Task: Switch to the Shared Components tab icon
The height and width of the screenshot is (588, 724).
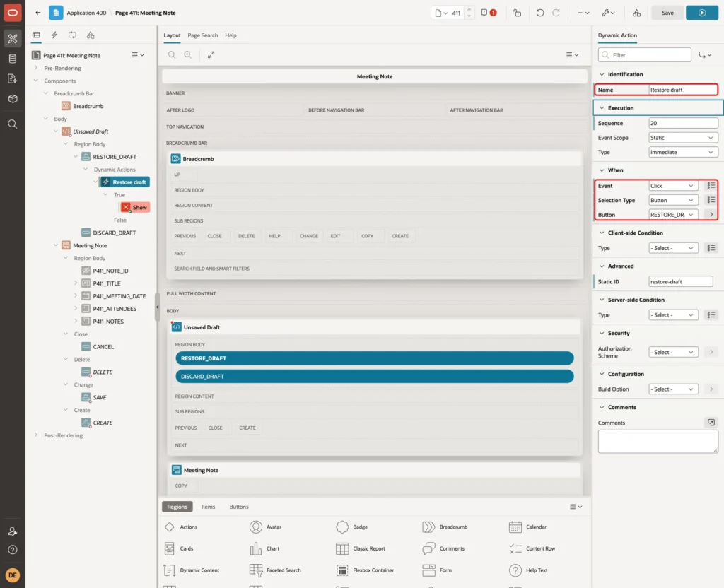Action: (90, 35)
